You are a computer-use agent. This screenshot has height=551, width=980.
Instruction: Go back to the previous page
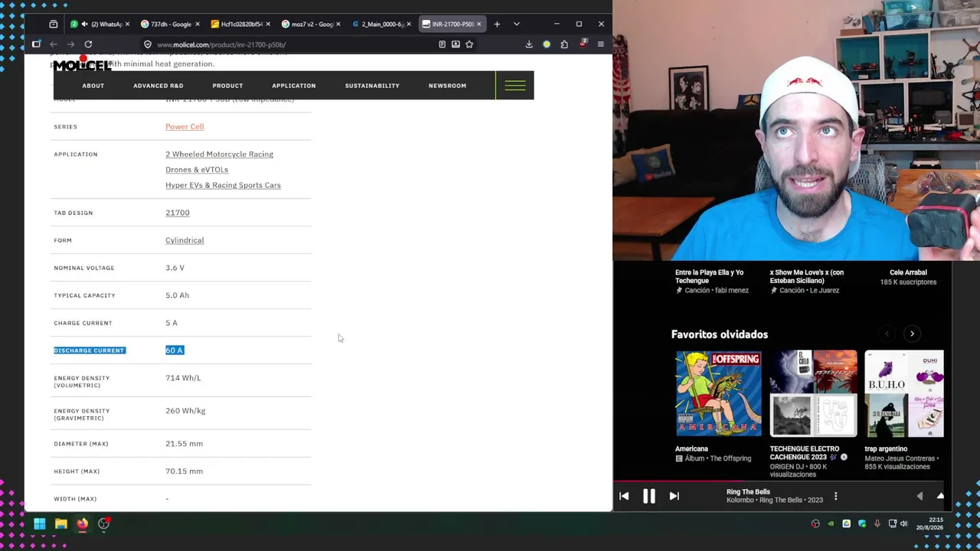[54, 44]
